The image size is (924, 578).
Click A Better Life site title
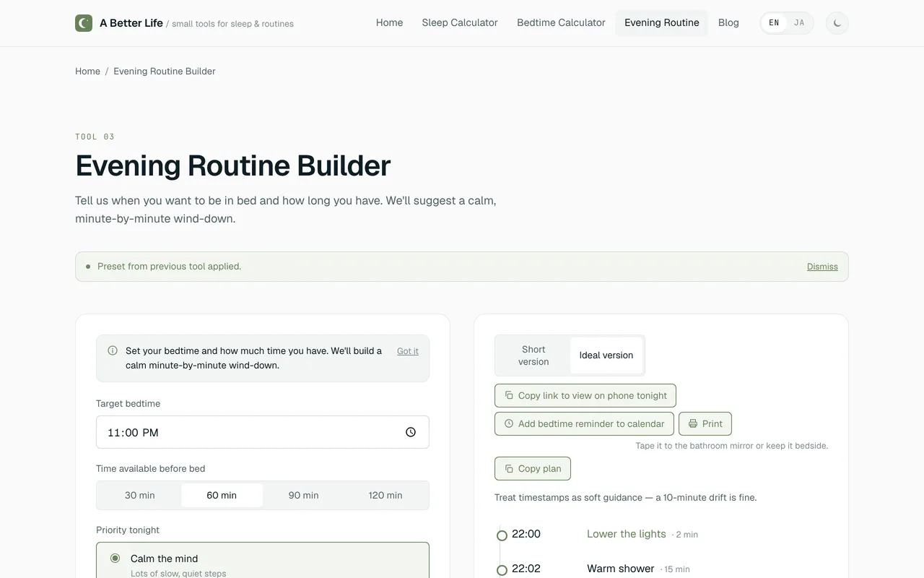(x=131, y=23)
